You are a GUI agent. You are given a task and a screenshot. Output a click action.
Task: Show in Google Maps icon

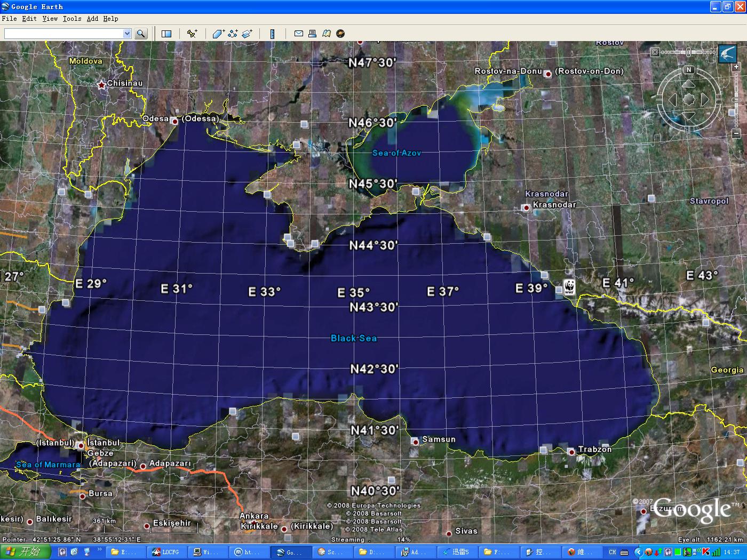pos(326,34)
